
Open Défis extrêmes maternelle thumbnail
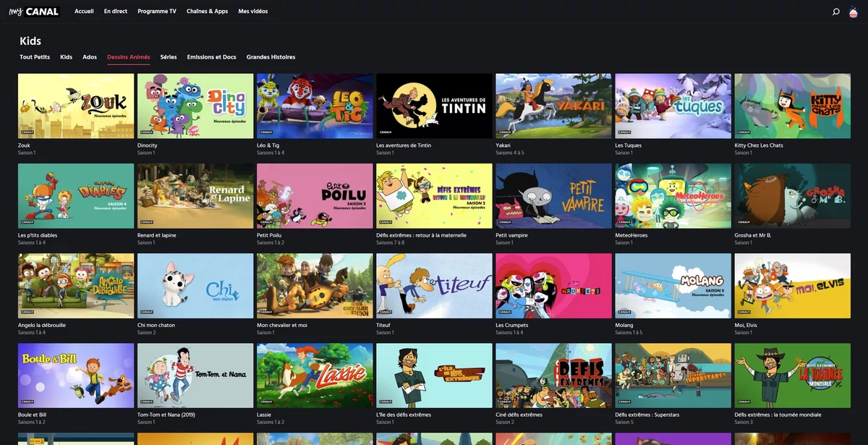click(434, 195)
